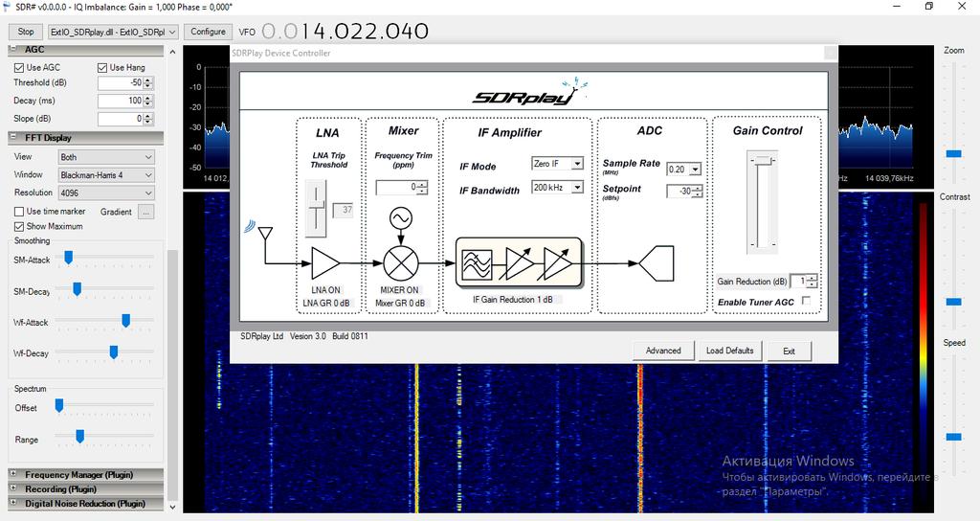Viewport: 980px width, 521px height.
Task: Open the View dropdown set to Both
Action: (107, 157)
